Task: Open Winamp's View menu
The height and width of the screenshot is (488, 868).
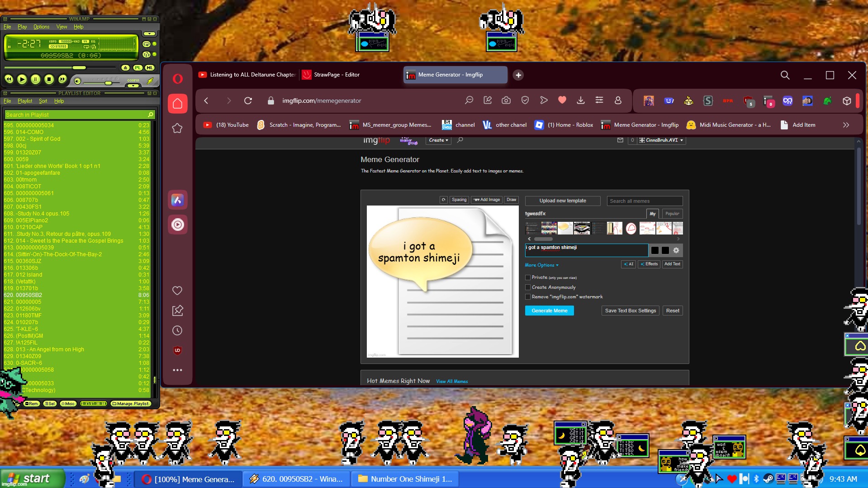Action: (62, 27)
